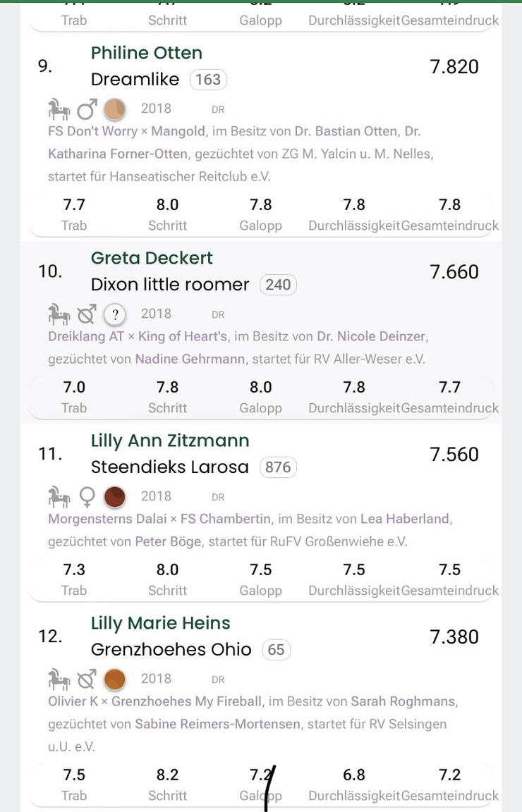Open rider Philine Otten's profile
522x812 pixels.
click(x=147, y=53)
